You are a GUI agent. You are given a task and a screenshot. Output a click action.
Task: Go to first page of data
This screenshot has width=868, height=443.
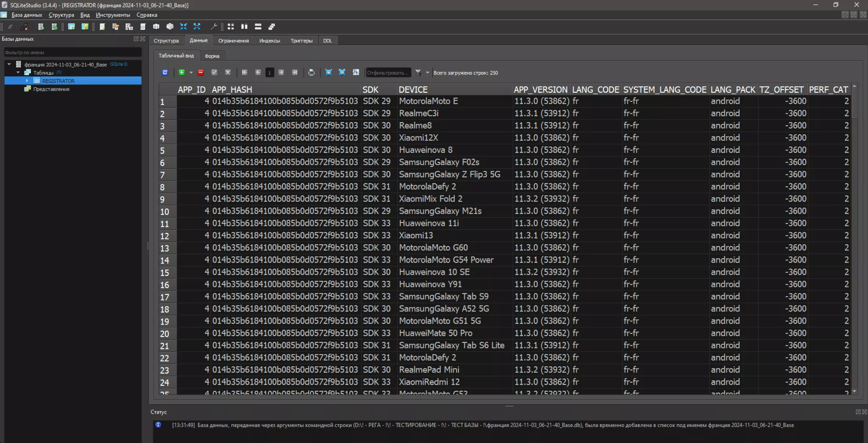244,72
